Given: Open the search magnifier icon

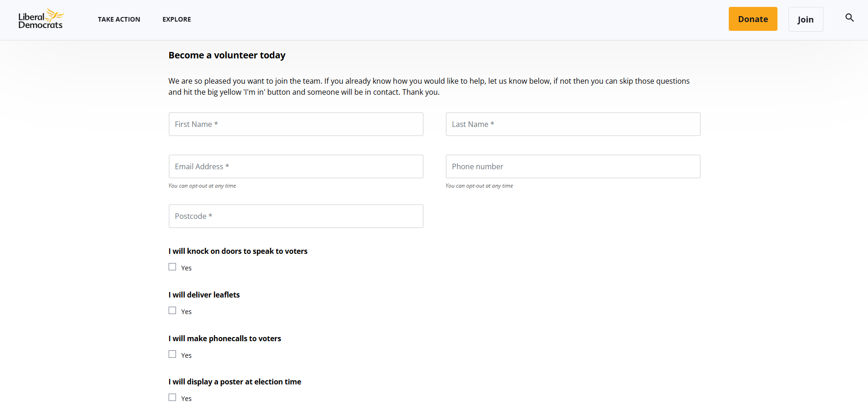Looking at the screenshot, I should click(849, 18).
